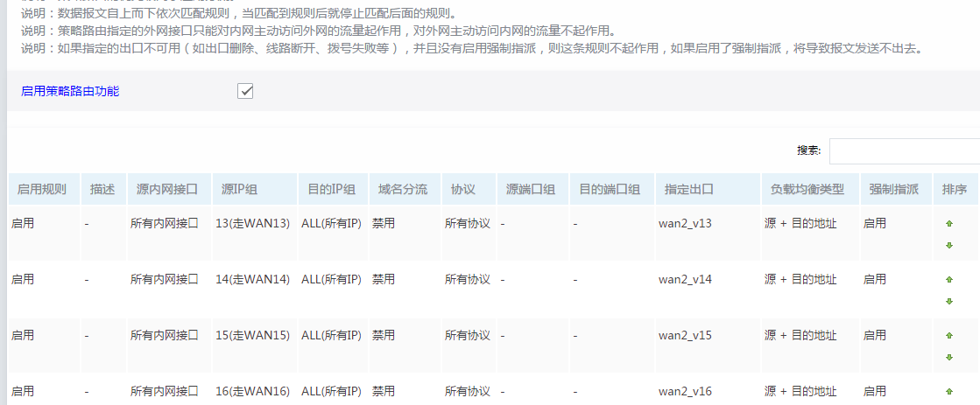Click the 搜索 input field
980x405 pixels.
[905, 151]
